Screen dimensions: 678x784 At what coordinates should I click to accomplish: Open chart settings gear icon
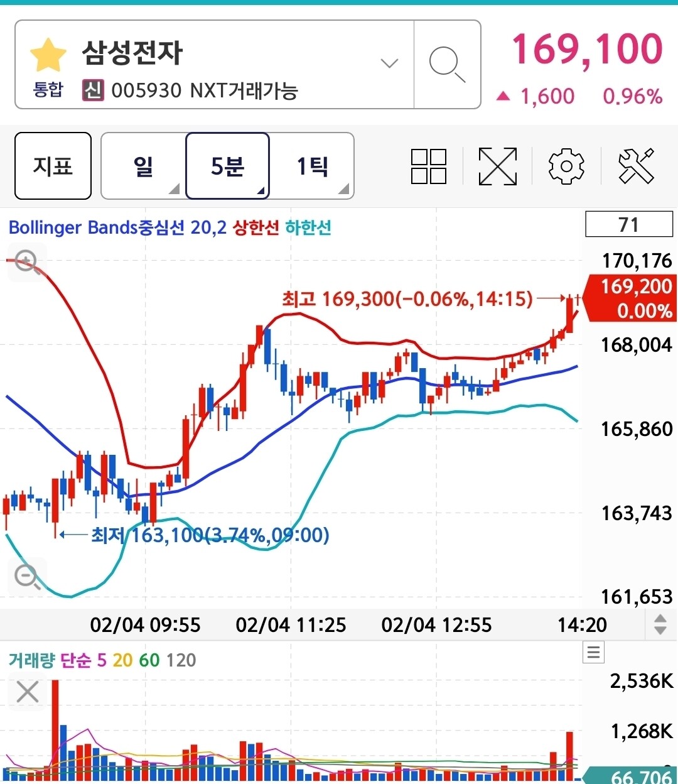[566, 166]
